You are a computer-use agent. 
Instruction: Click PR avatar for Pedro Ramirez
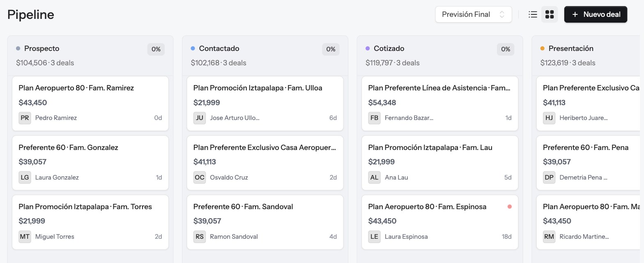pos(25,118)
